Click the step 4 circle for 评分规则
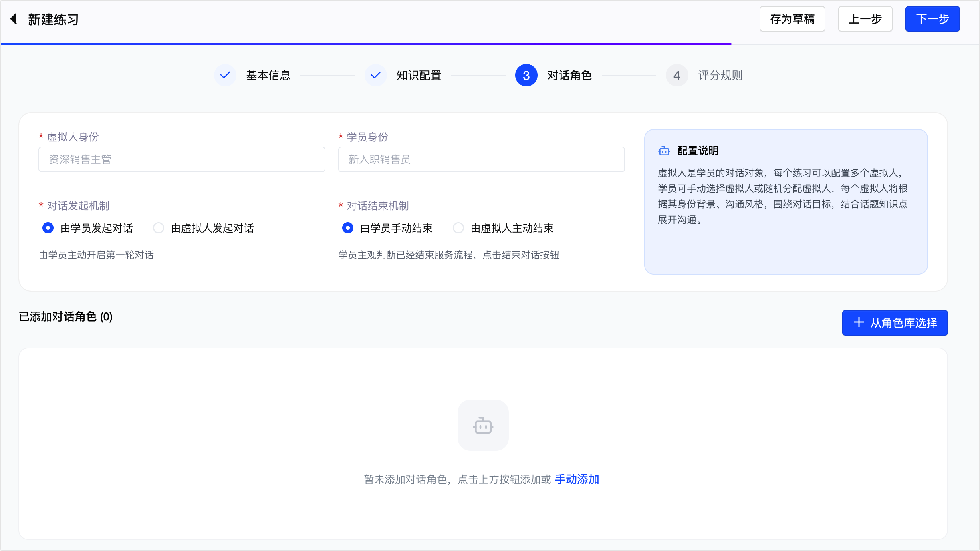980x551 pixels. click(x=677, y=75)
